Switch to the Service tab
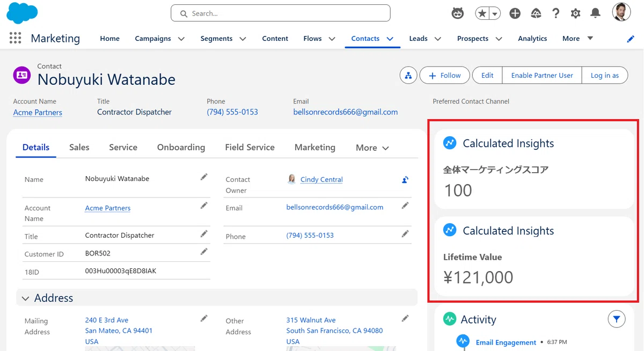 tap(123, 147)
